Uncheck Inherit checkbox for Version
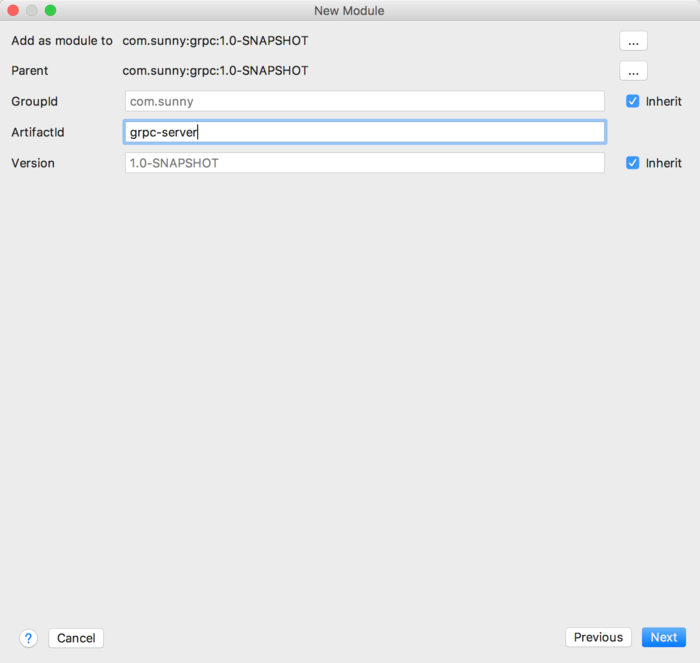The image size is (700, 663). (x=632, y=163)
